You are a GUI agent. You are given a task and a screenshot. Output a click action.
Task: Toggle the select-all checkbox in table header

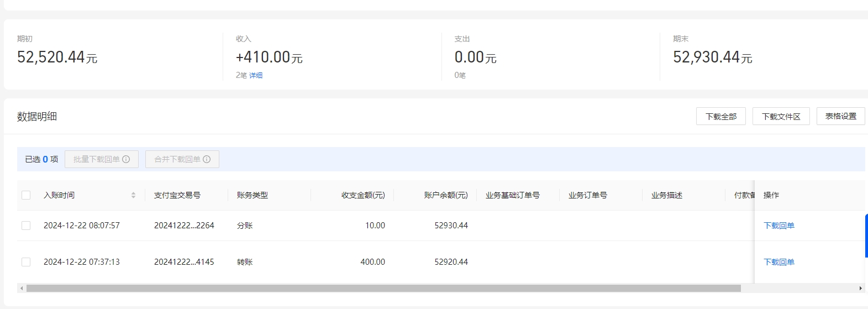26,195
